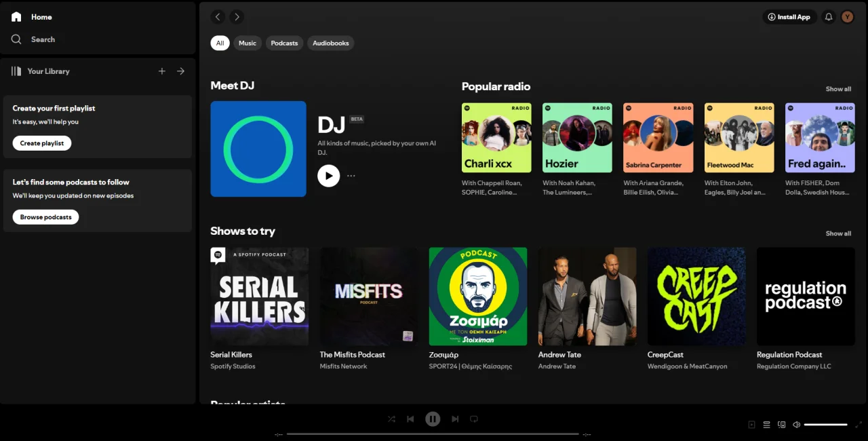This screenshot has width=868, height=441.
Task: Click Browse podcasts button
Action: coord(45,217)
